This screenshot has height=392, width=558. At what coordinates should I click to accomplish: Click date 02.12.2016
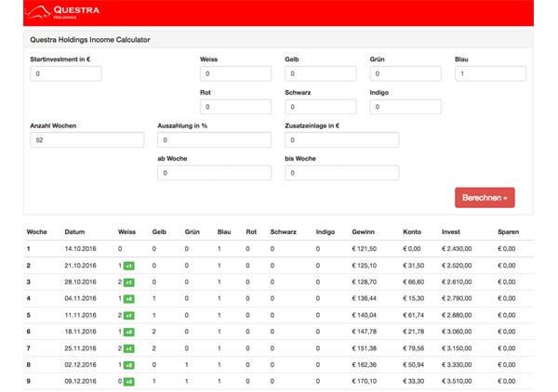(x=80, y=365)
